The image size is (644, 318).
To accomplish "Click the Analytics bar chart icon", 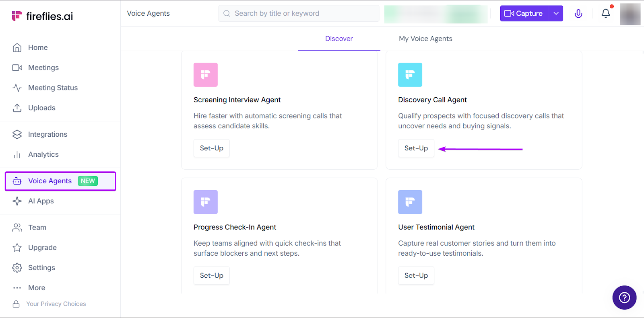I will pos(17,154).
